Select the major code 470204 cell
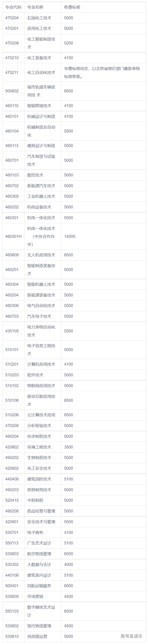 click(x=12, y=18)
